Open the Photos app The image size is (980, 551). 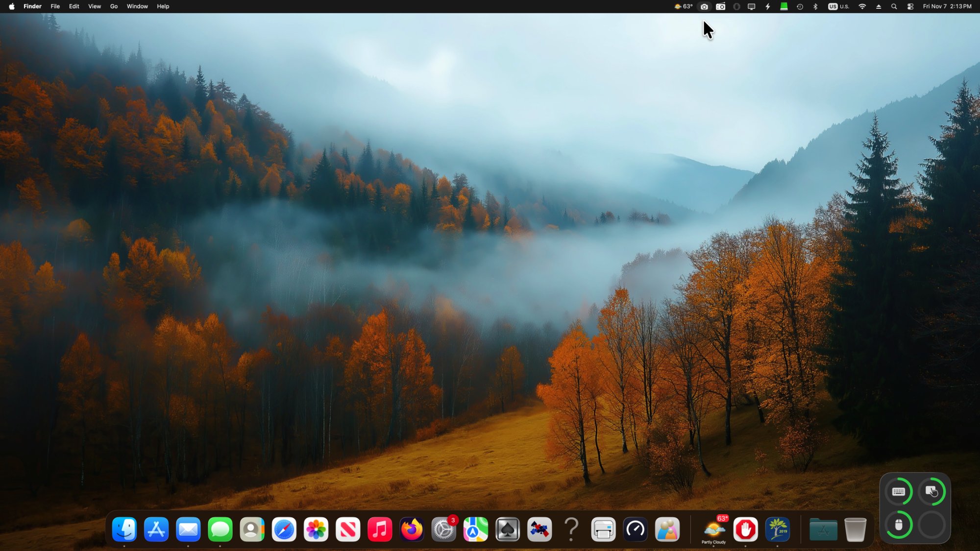click(316, 529)
